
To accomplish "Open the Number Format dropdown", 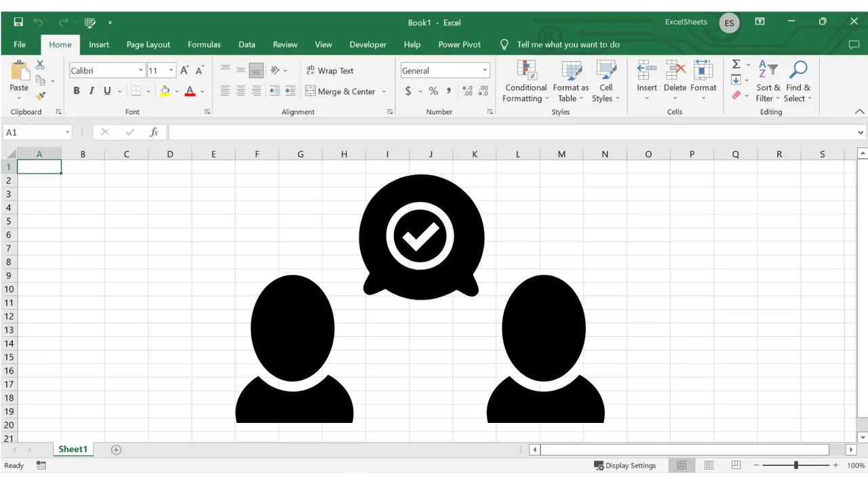I will click(484, 70).
